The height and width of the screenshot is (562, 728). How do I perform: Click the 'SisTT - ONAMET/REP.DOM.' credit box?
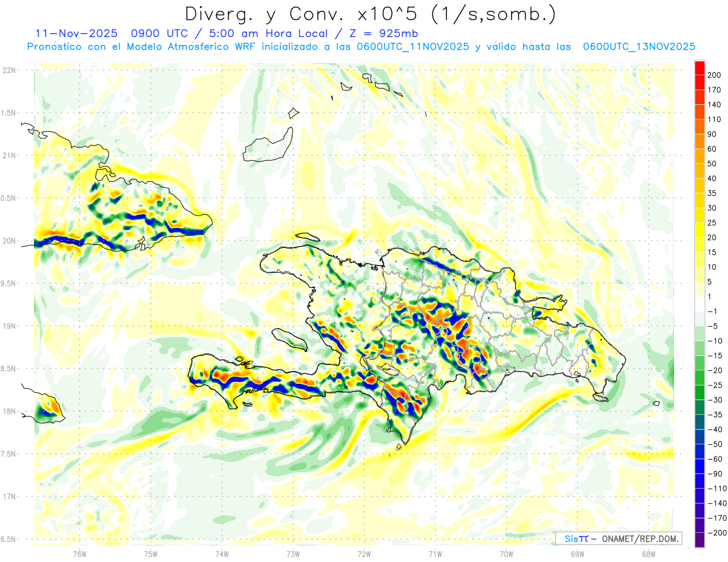[x=618, y=538]
